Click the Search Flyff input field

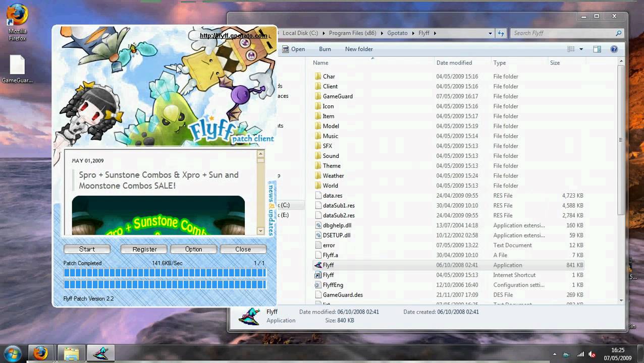[x=562, y=33]
